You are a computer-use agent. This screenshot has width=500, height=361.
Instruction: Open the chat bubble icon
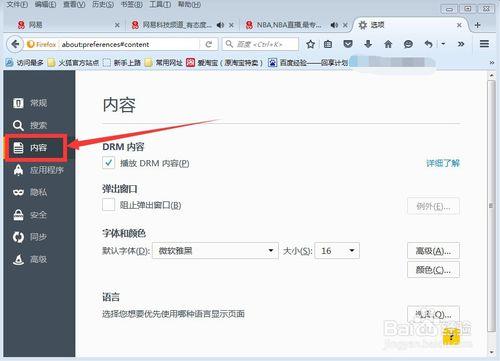tap(408, 44)
